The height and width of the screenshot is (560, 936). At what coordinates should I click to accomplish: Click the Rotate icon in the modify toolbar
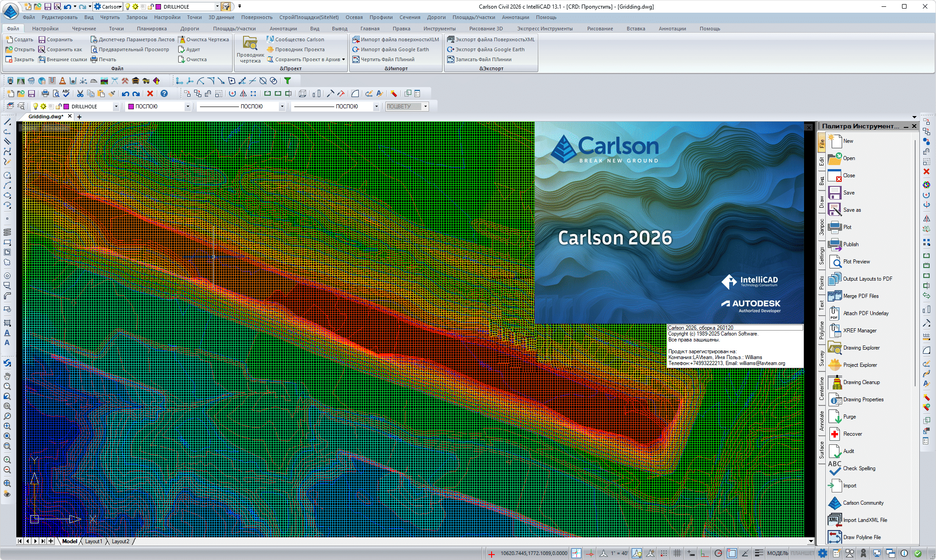tap(232, 93)
